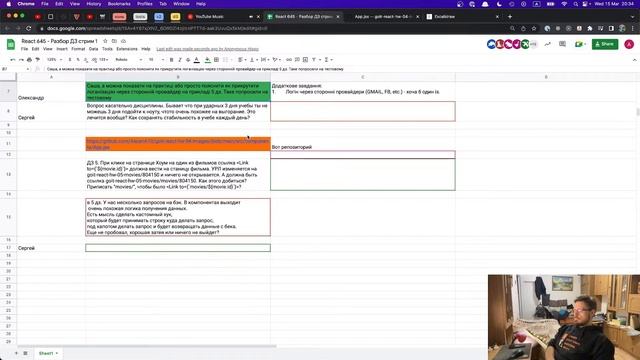Open text rotation dropdown
Viewport: 640px width, 360px height.
coord(276,60)
